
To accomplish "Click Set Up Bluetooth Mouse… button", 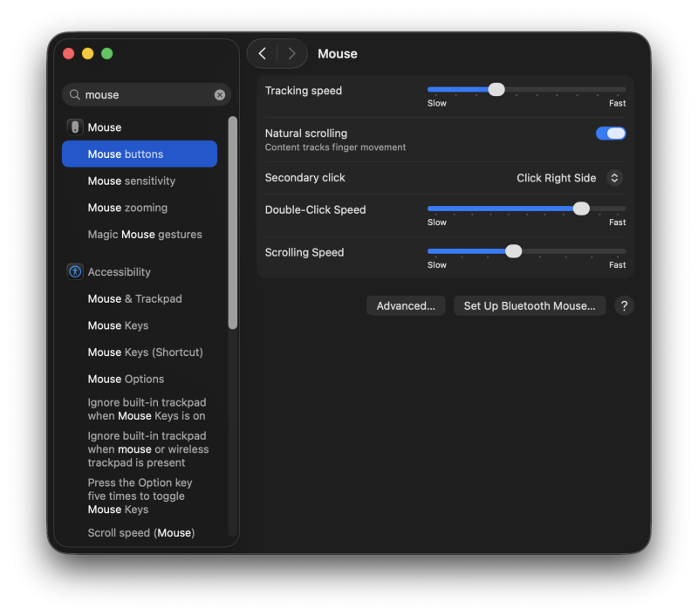I will [530, 306].
